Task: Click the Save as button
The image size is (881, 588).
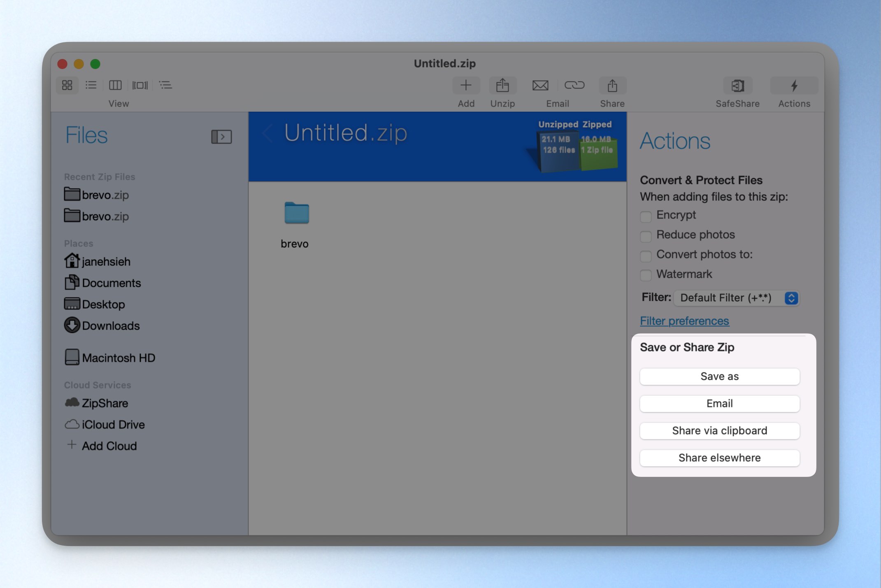Action: [719, 377]
